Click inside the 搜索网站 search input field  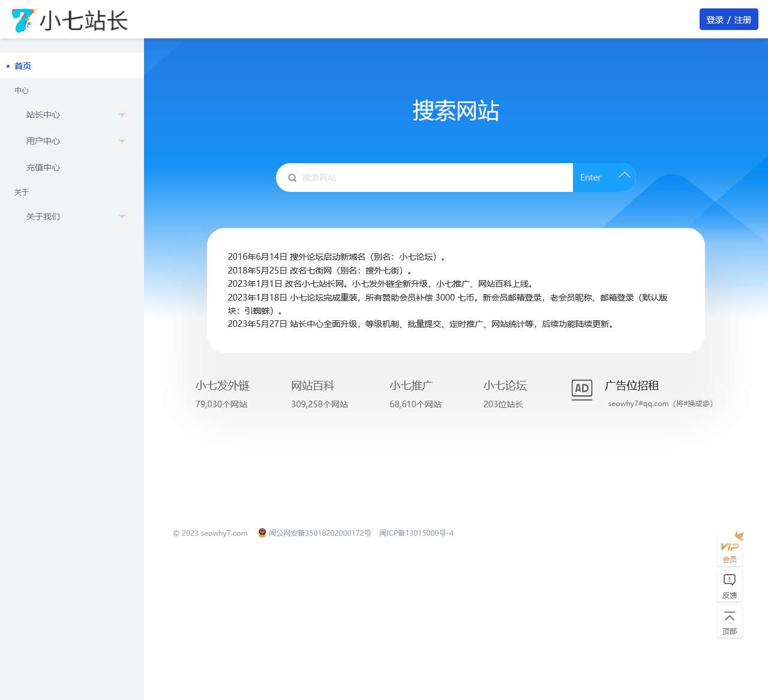click(x=420, y=178)
